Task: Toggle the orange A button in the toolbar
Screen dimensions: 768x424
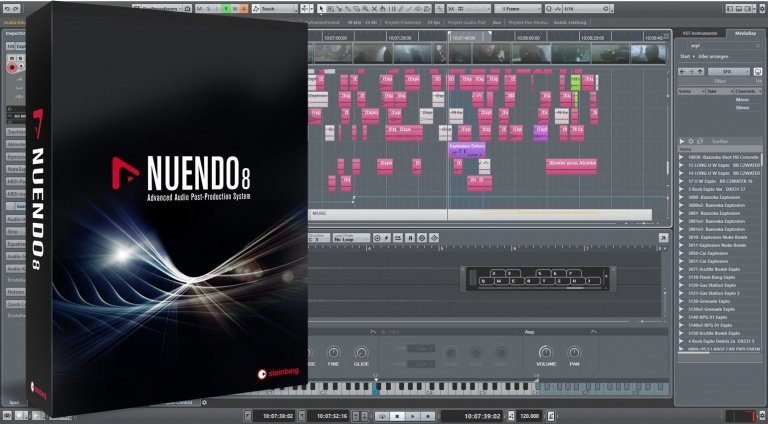Action: 244,9
